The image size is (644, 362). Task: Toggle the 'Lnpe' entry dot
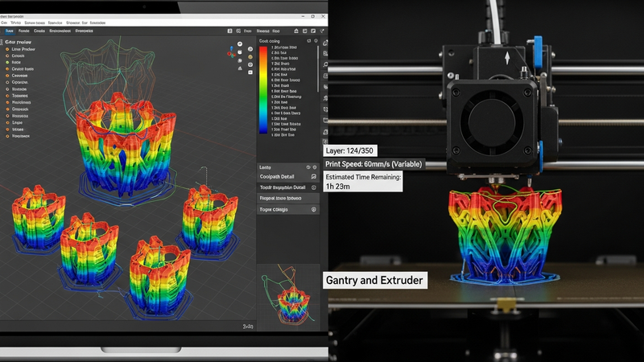click(x=7, y=122)
